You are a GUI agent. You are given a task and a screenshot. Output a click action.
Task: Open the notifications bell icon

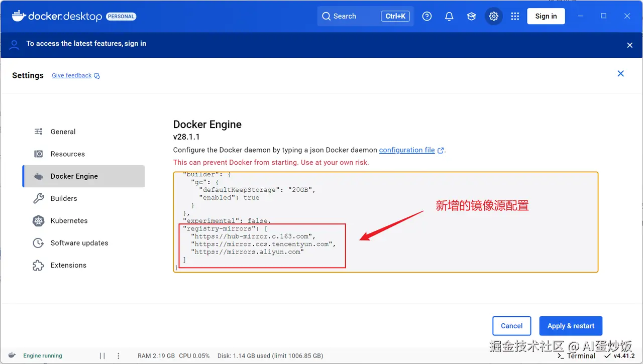tap(449, 16)
